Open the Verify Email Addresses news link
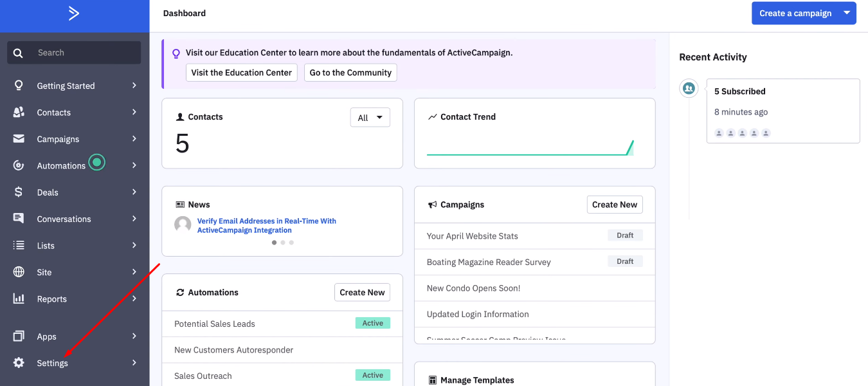868x386 pixels. (x=267, y=225)
